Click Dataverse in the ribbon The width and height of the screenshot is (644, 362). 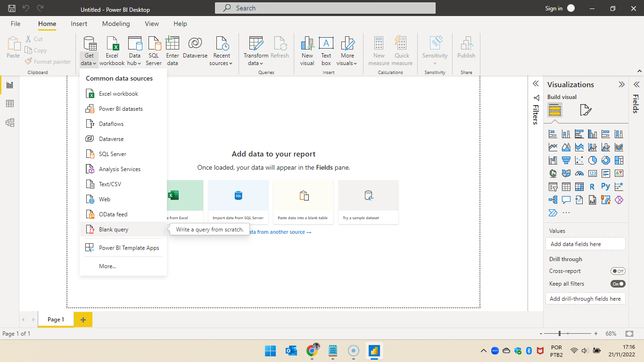pos(195,47)
